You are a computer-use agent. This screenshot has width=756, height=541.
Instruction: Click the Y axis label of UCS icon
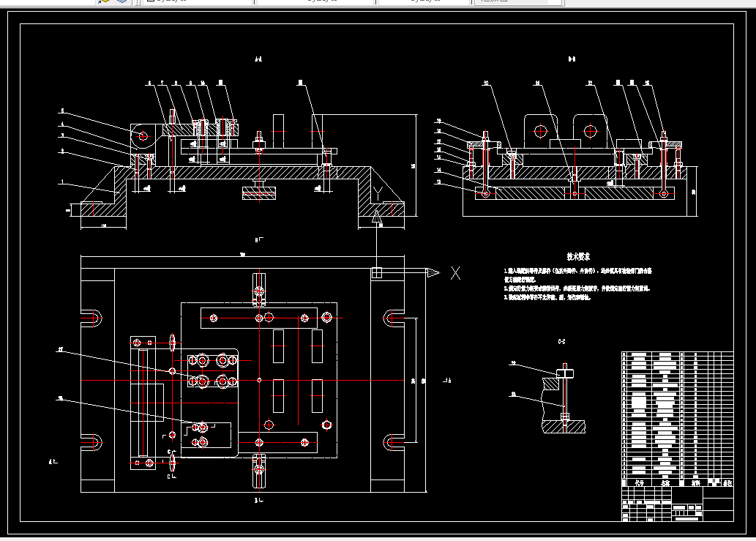pyautogui.click(x=378, y=194)
